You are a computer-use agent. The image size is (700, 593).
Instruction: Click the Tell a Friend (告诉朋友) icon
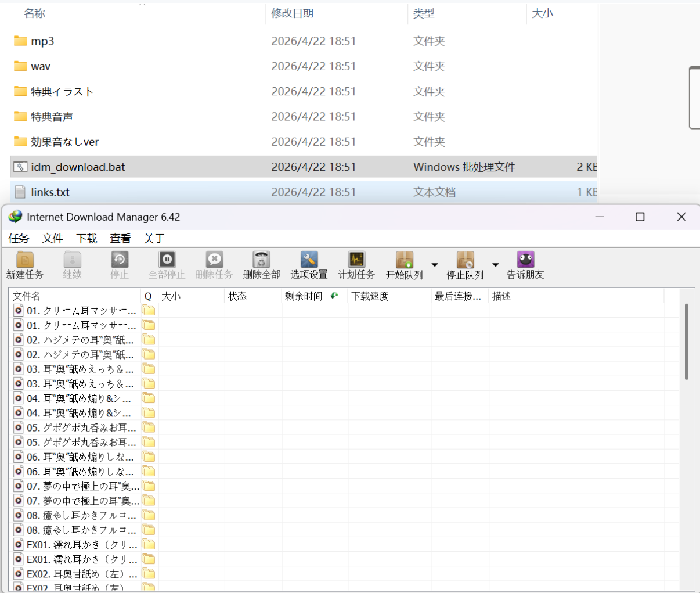click(525, 265)
